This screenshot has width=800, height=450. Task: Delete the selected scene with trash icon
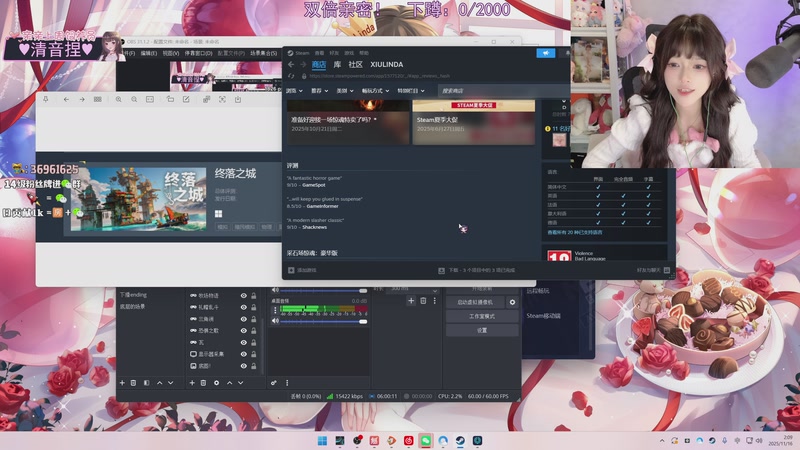pos(133,383)
